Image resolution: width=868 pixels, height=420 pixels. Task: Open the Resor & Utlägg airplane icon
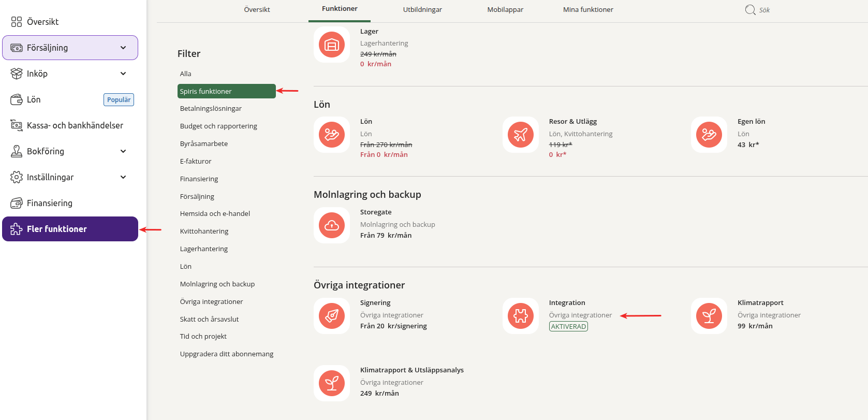coord(520,135)
